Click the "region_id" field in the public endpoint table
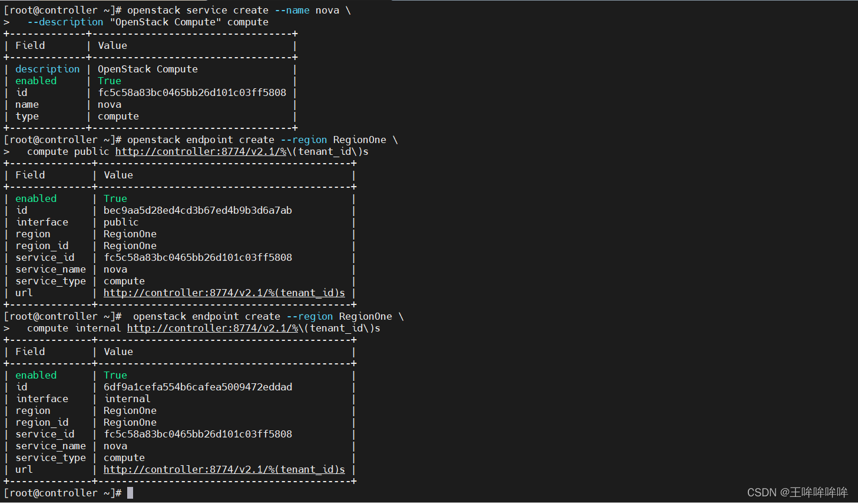This screenshot has height=504, width=858. click(x=42, y=246)
